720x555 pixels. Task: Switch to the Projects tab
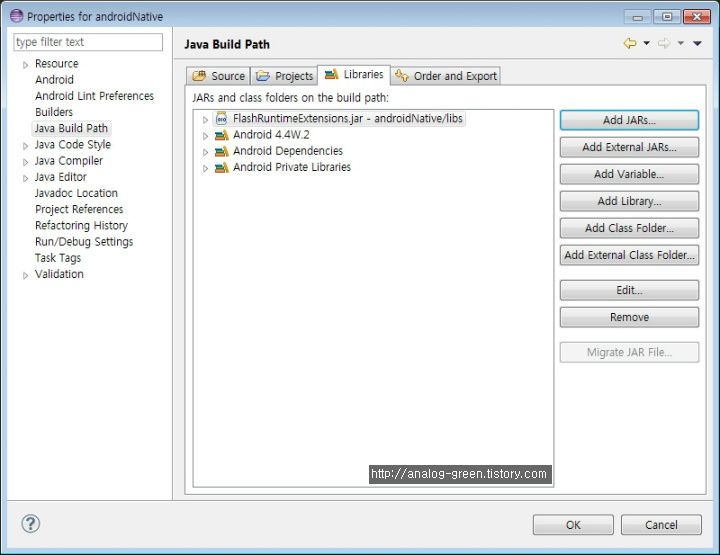284,76
